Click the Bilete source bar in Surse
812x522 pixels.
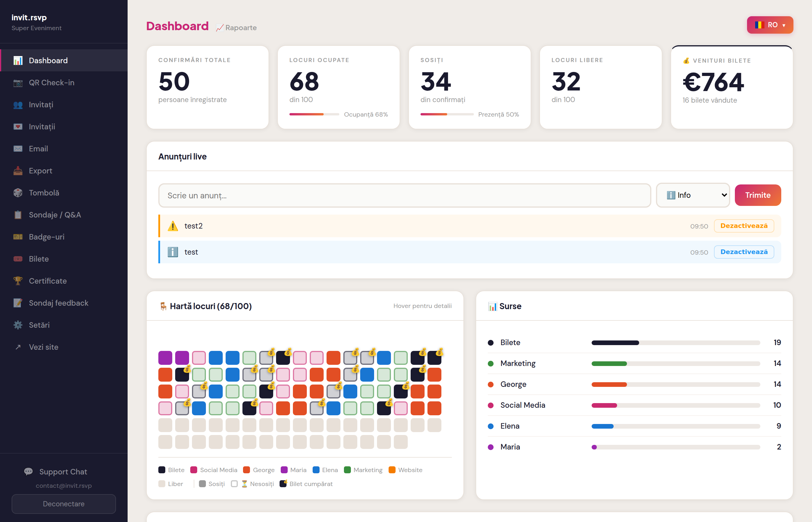tap(676, 342)
